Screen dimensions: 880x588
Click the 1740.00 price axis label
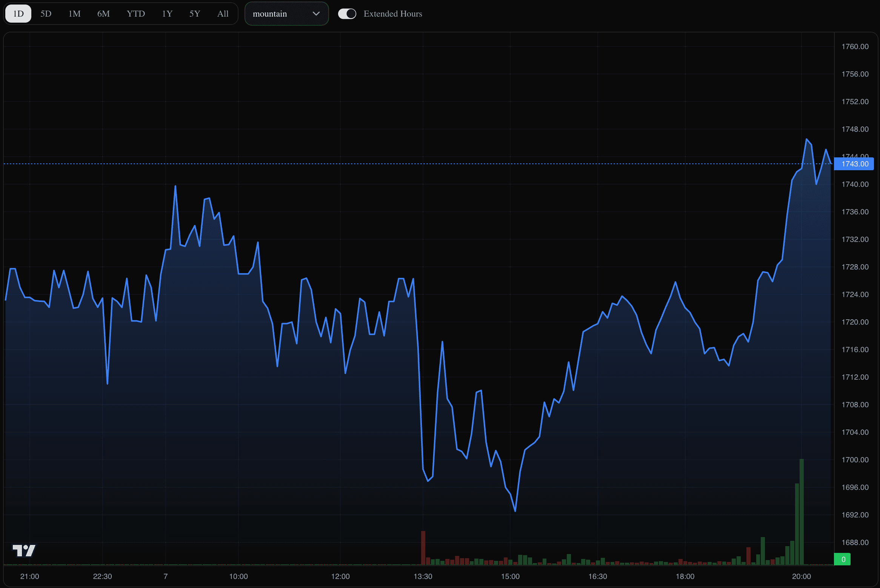click(x=855, y=184)
